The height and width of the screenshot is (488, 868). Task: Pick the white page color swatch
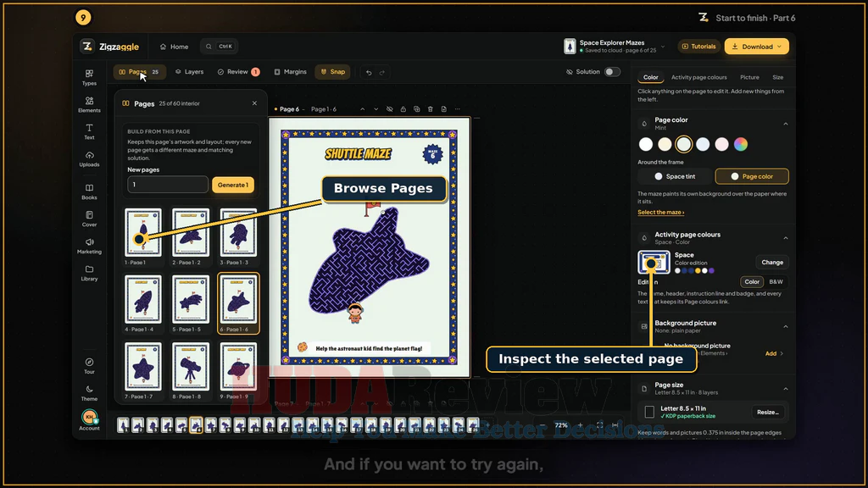(x=645, y=144)
